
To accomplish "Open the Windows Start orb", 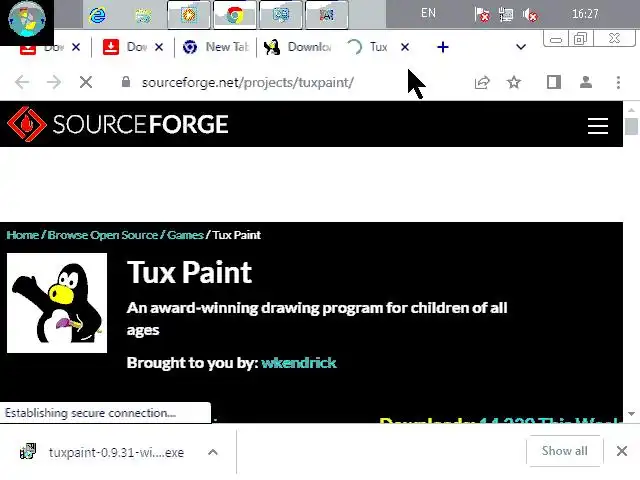I will click(x=27, y=20).
